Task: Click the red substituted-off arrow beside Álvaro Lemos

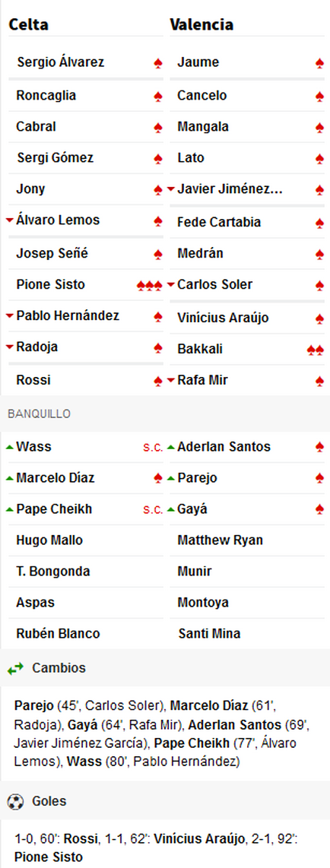Action: (9, 220)
